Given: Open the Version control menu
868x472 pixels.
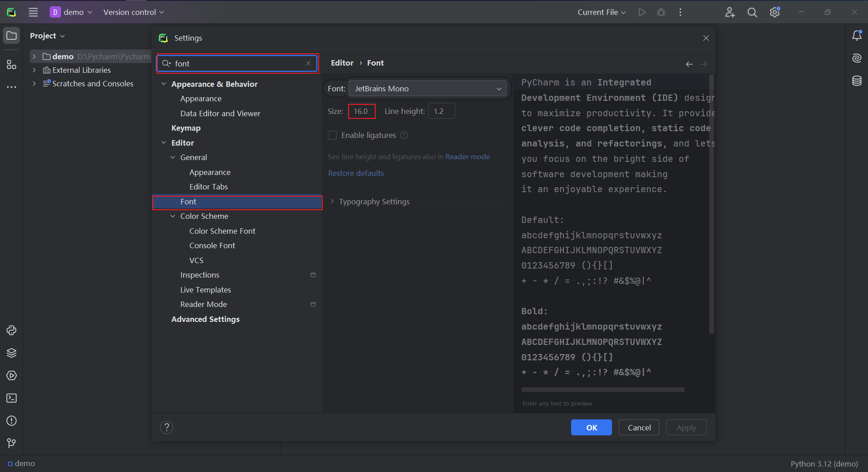Looking at the screenshot, I should [133, 12].
